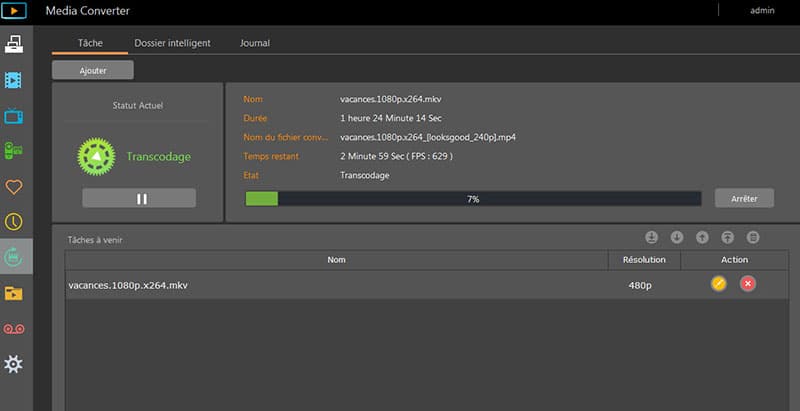Open the red tape recording icon

[14, 329]
